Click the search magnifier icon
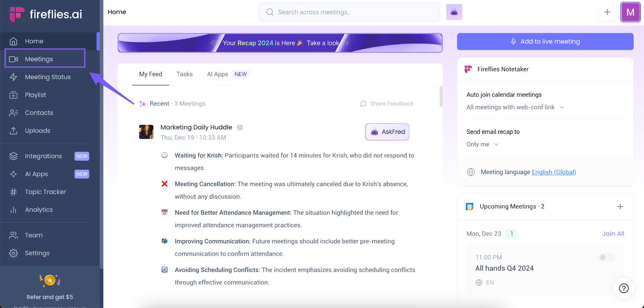The width and height of the screenshot is (644, 308). [x=270, y=12]
